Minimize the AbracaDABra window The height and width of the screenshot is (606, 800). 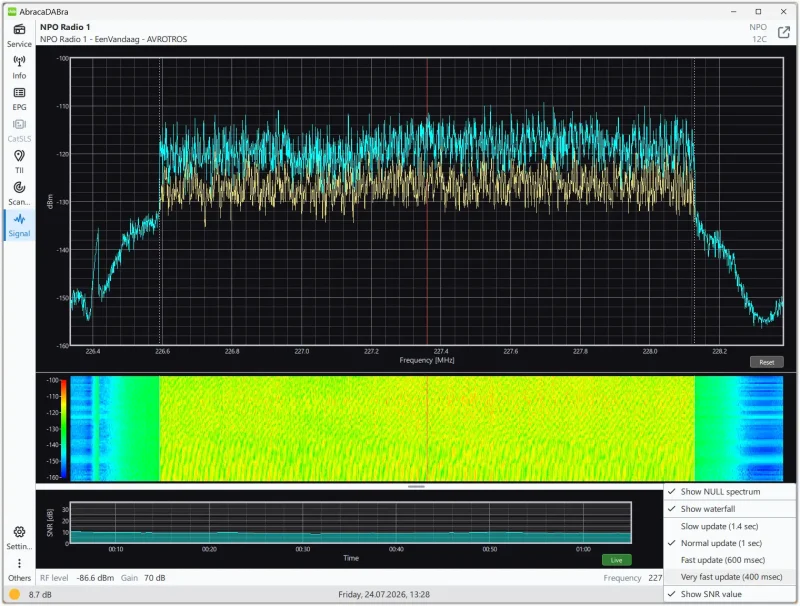(734, 11)
